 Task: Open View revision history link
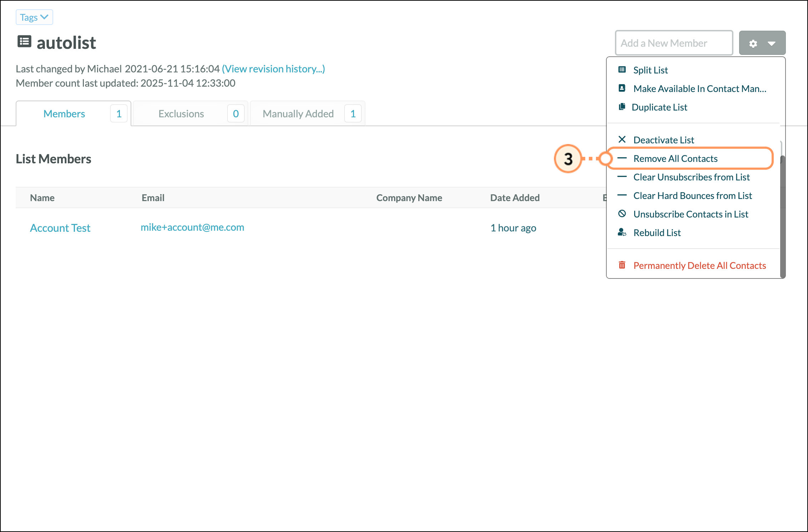coord(273,69)
